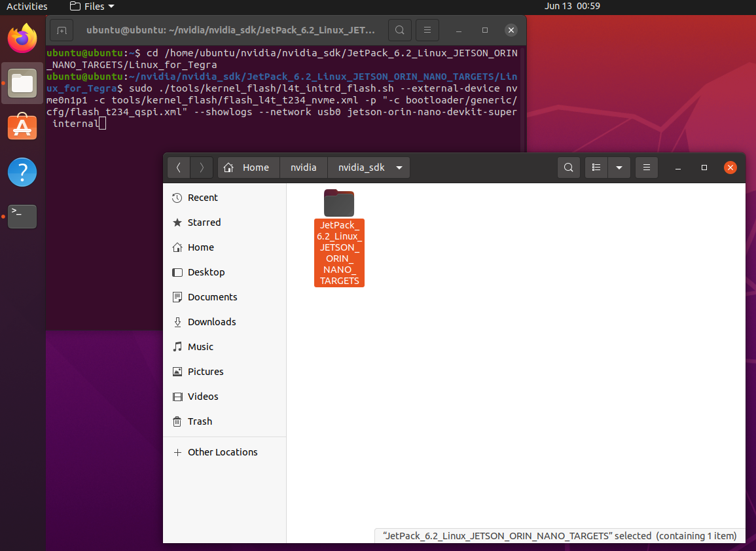Close the Files window
Viewport: 756px width, 551px height.
(x=730, y=168)
